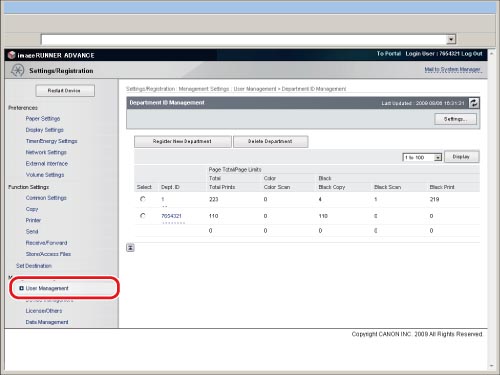Open the address bar dropdown arrow
Screen dimensions: 500x375
(451, 39)
